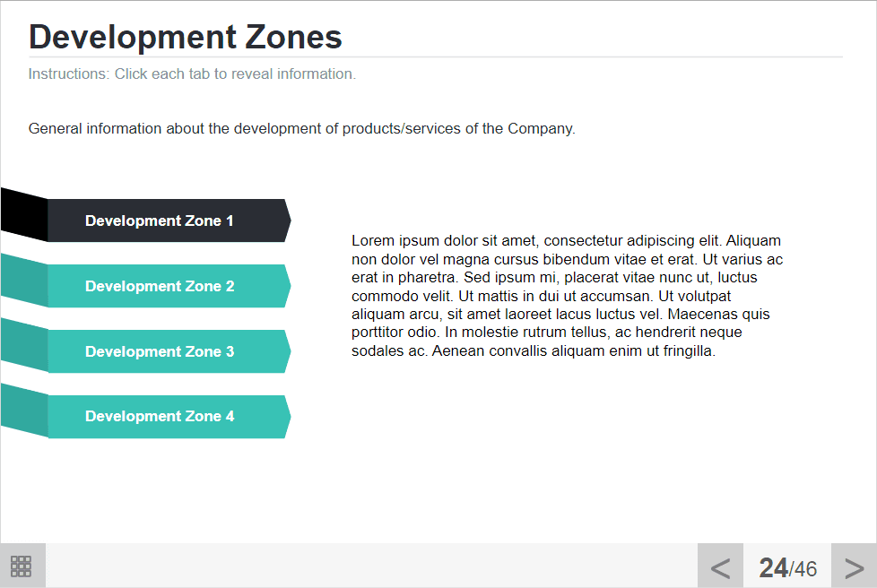Click the black folded ribbon end of Zone 1

pos(23,213)
